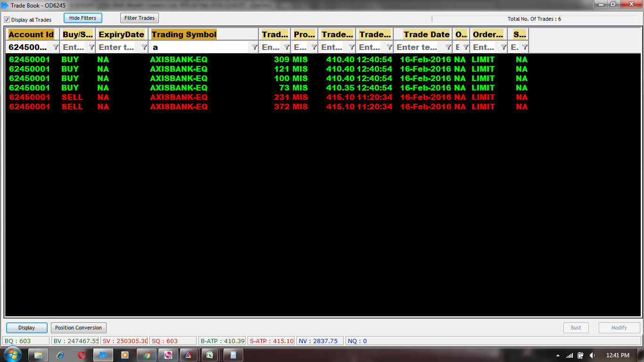Click the BQ : 603 status entry
644x362 pixels.
[26, 341]
